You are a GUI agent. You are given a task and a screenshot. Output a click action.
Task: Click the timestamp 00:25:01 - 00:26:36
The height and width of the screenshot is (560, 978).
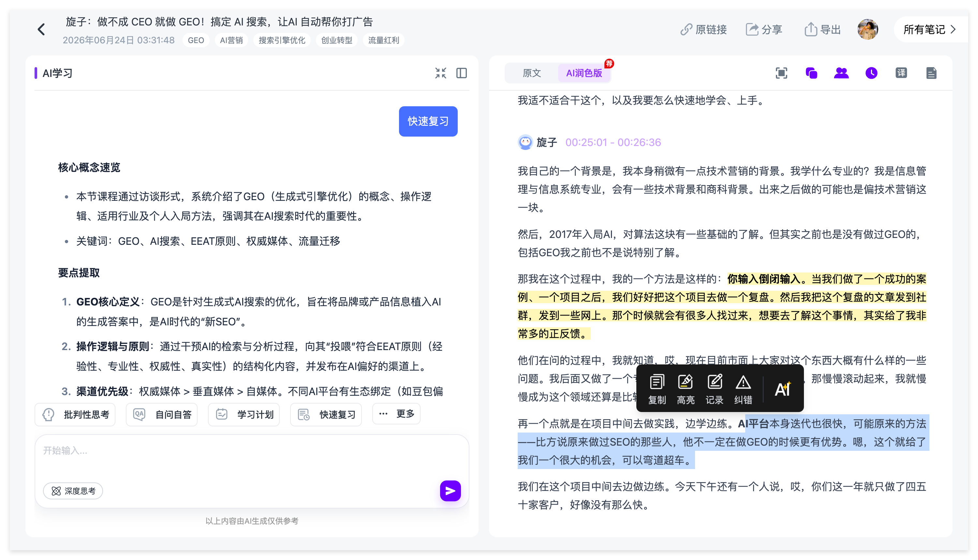pyautogui.click(x=613, y=142)
